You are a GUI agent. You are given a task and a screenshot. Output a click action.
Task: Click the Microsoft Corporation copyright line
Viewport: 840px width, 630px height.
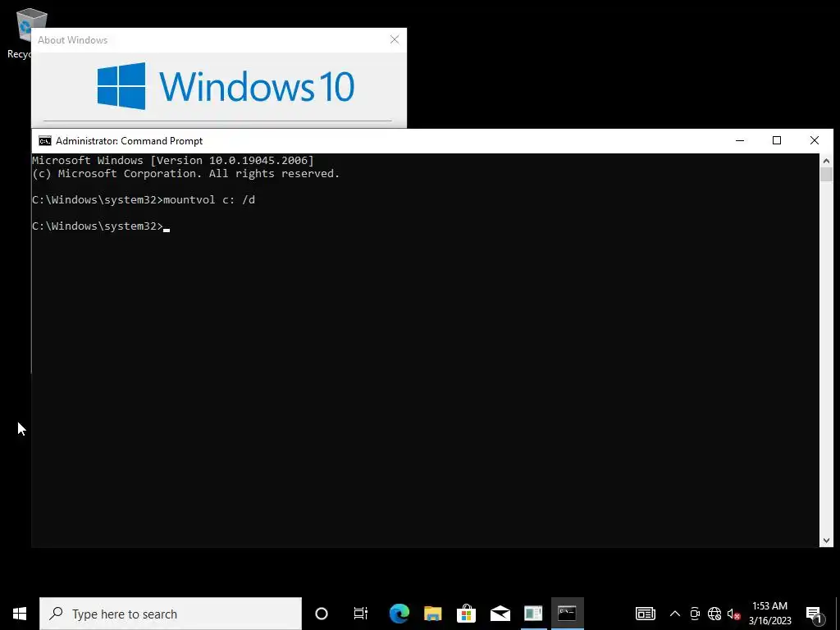186,174
